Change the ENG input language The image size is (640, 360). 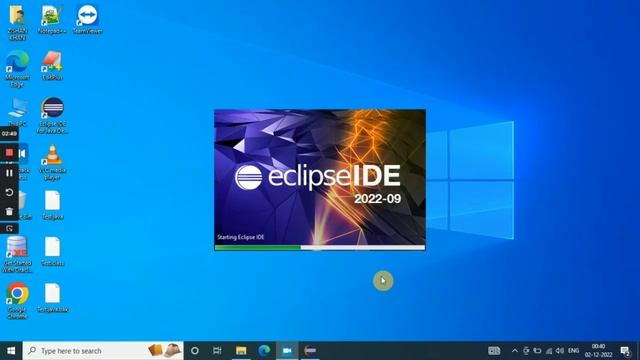[573, 351]
